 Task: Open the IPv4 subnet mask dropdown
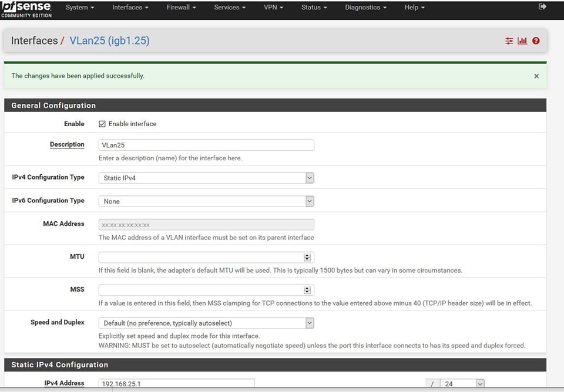pyautogui.click(x=462, y=384)
